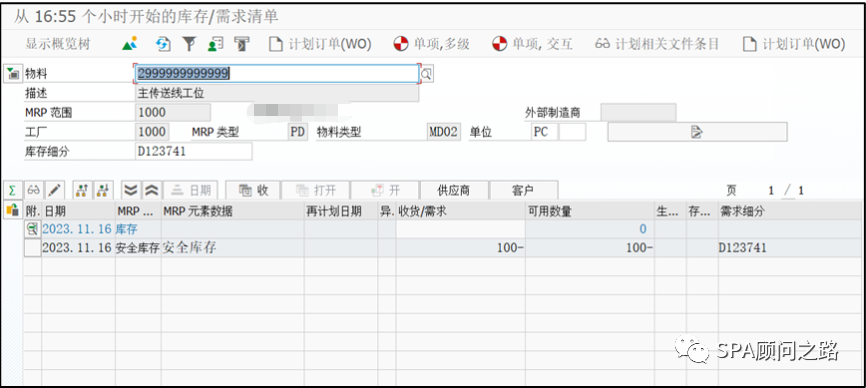
Task: Click the 单位 value PC
Action: 544,132
